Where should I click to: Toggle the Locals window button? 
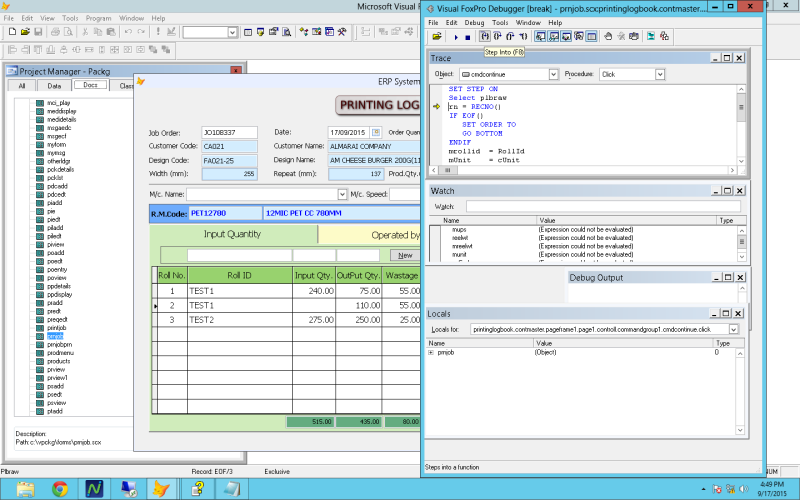tap(566, 36)
